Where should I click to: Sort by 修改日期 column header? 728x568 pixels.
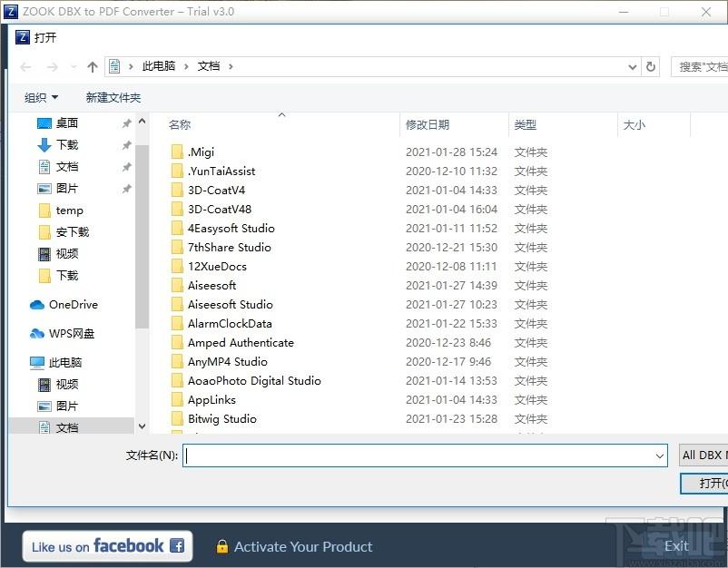coord(428,125)
